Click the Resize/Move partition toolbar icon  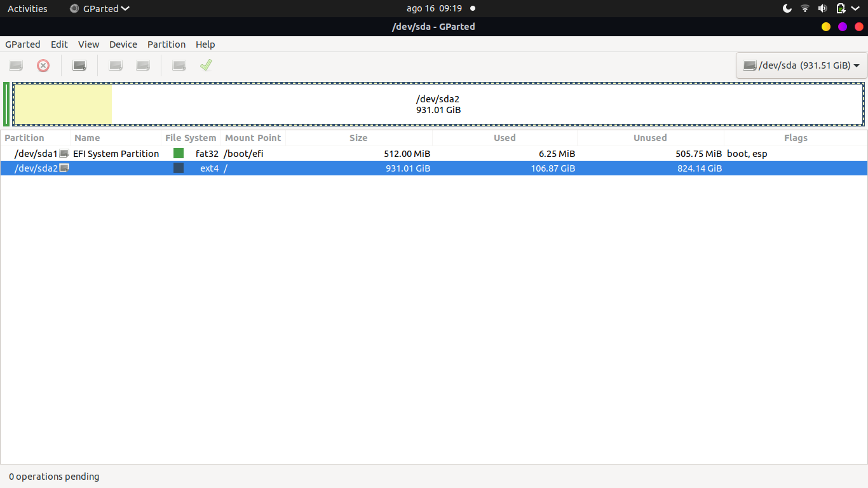coord(79,65)
